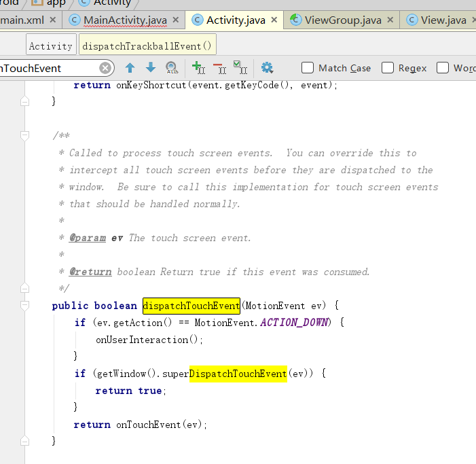The image size is (476, 464).
Task: Add selection for next occurrence icon
Action: coord(198,68)
